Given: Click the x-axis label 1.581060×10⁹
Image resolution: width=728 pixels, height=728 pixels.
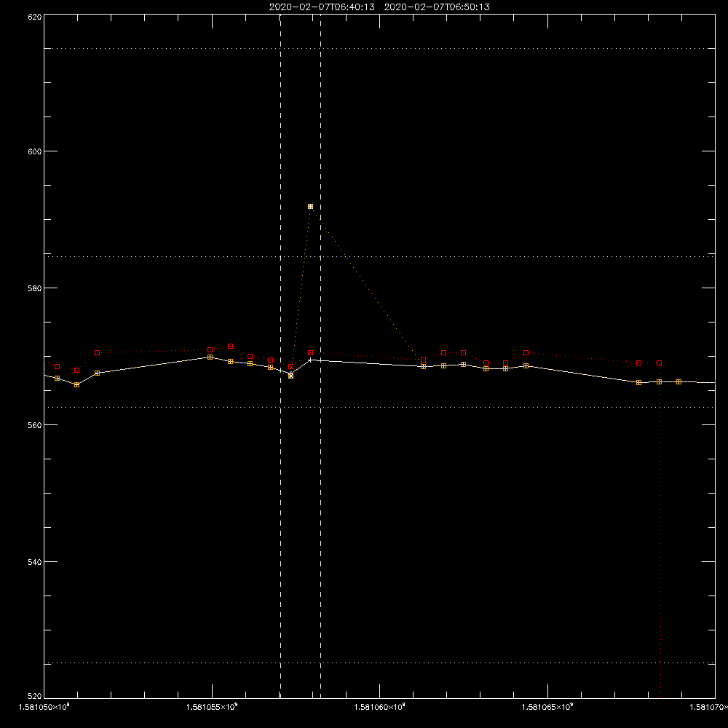Looking at the screenshot, I should tap(379, 707).
